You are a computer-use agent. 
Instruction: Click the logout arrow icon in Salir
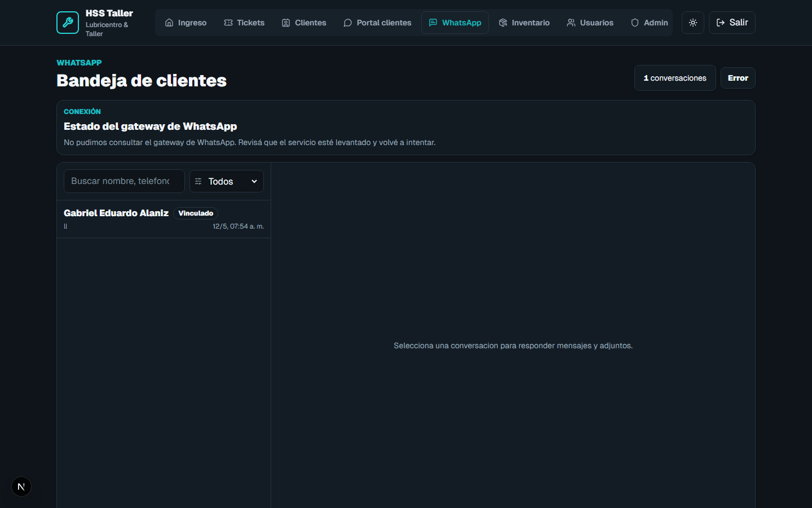(721, 23)
